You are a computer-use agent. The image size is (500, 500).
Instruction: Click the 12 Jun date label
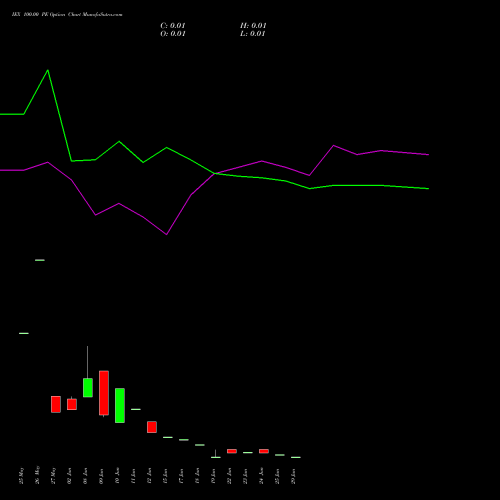click(x=150, y=476)
